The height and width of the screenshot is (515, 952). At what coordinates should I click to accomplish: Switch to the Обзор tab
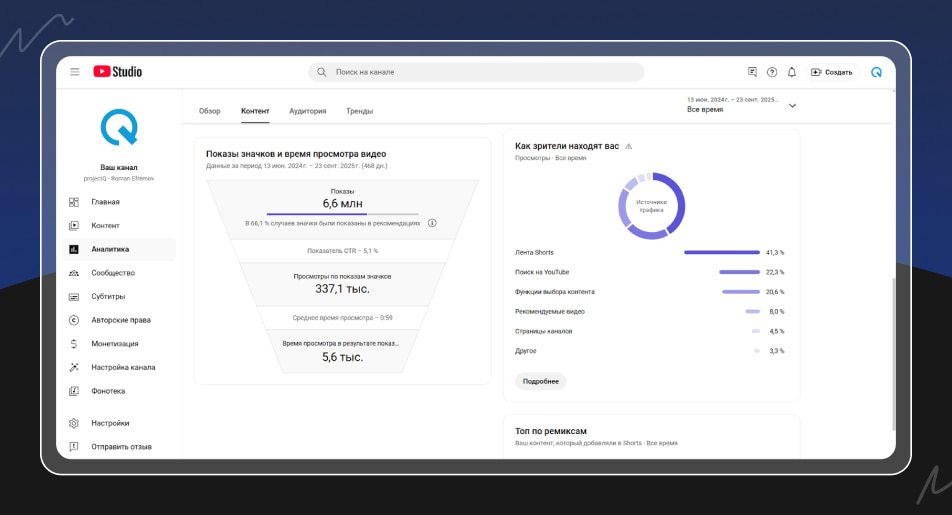tap(210, 111)
